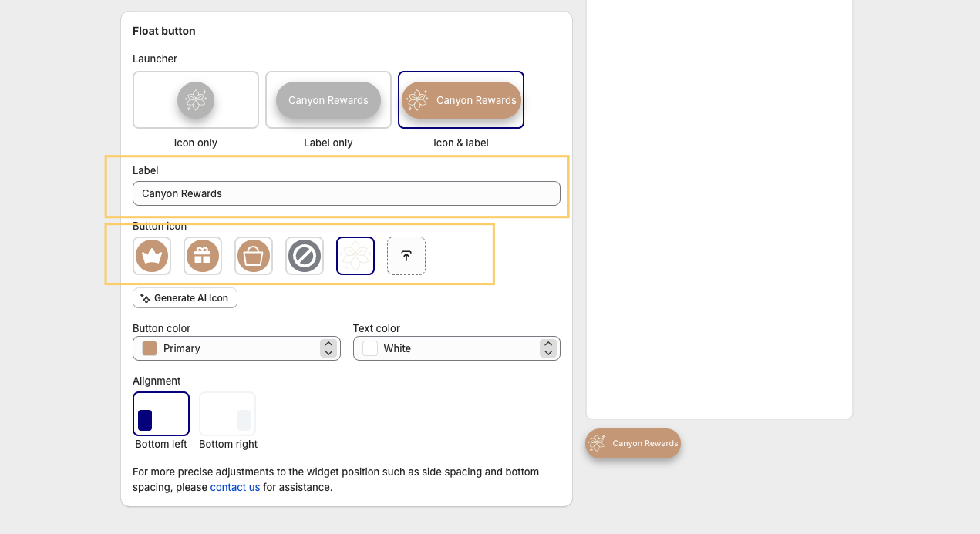
Task: Click the flower icon in preview launcher
Action: [x=598, y=443]
